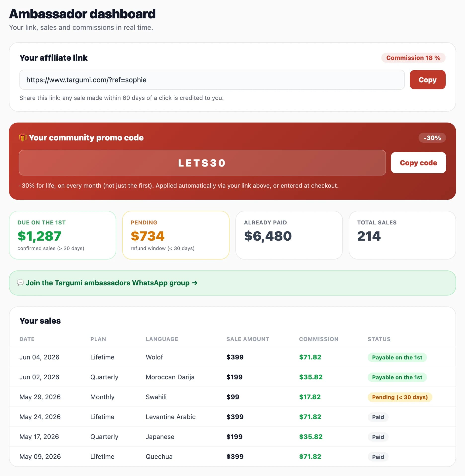Click the $35.82 commission in Moroccan Darija row
Image resolution: width=465 pixels, height=476 pixels.
311,377
